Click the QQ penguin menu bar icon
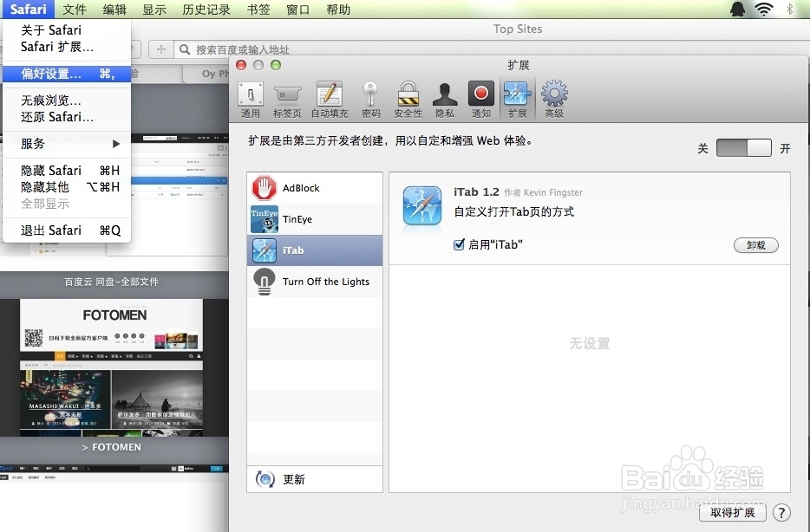This screenshot has height=532, width=810. click(x=737, y=9)
